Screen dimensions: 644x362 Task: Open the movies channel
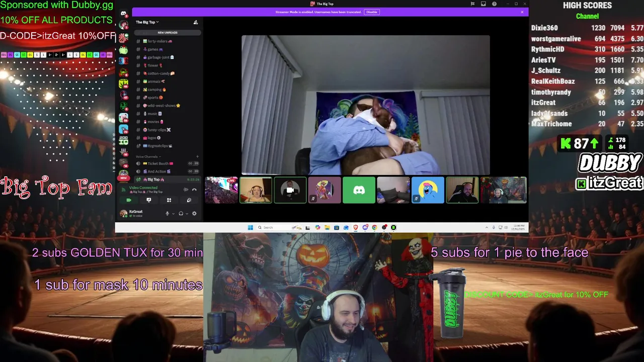pyautogui.click(x=168, y=122)
